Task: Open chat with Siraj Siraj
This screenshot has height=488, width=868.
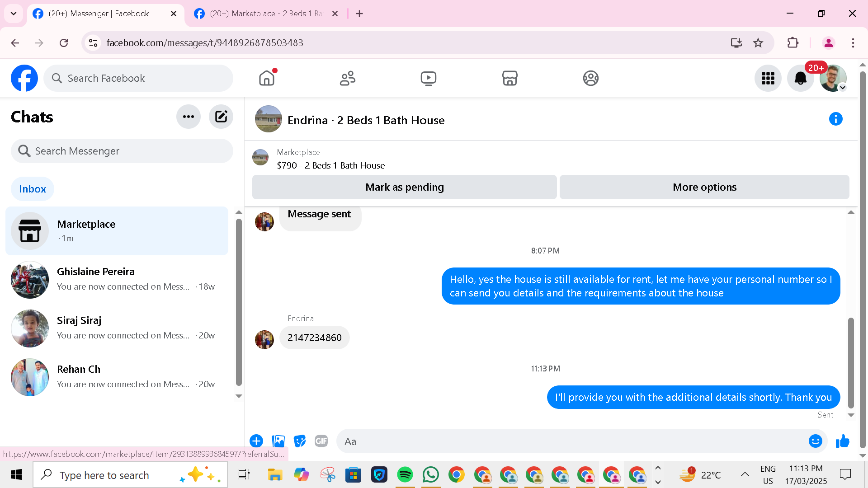Action: pos(117,328)
